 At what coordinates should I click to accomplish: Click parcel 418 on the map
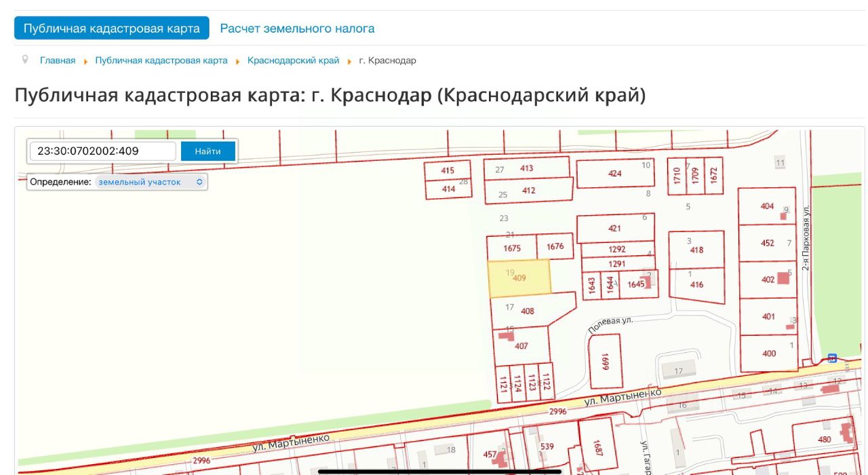pyautogui.click(x=696, y=250)
